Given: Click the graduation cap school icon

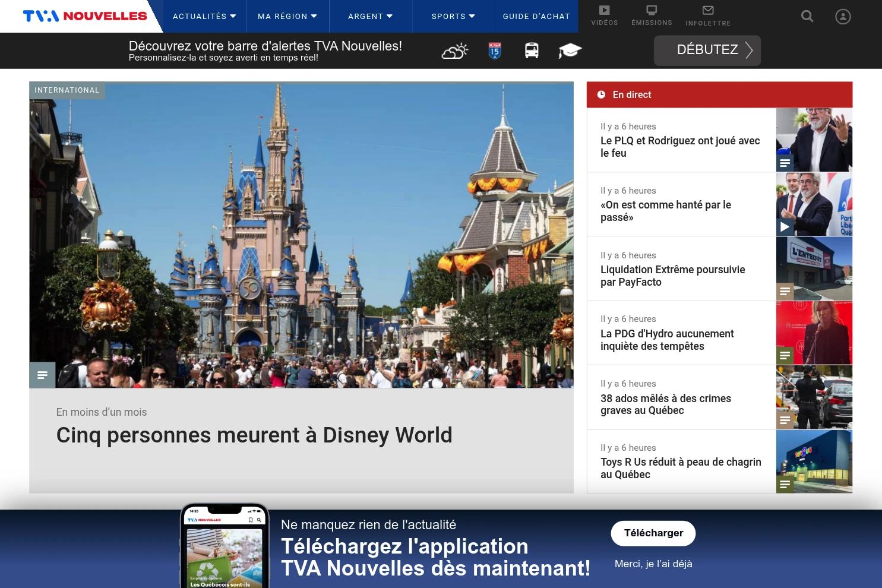Looking at the screenshot, I should [x=570, y=51].
